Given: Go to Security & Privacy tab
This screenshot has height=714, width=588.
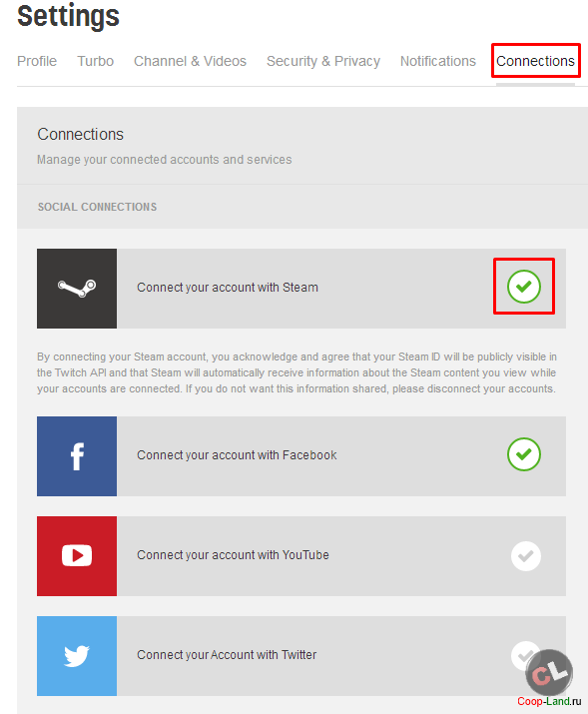Looking at the screenshot, I should [323, 61].
